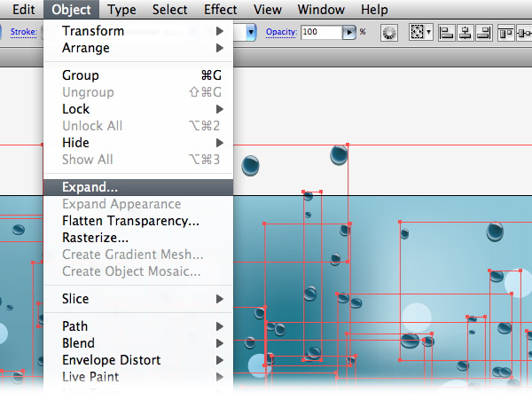Choose Expand... from the Object menu
The height and width of the screenshot is (408, 532).
pos(90,187)
